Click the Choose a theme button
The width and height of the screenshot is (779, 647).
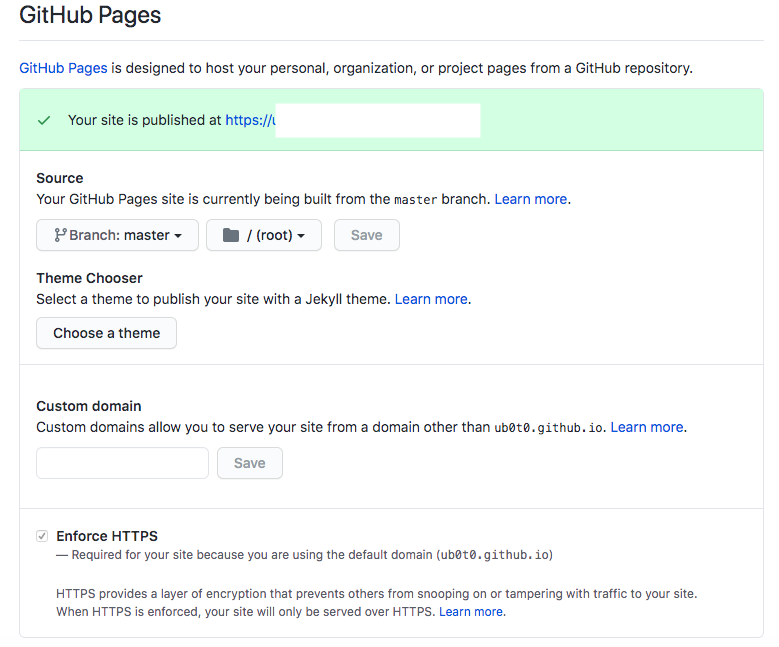[x=106, y=333]
